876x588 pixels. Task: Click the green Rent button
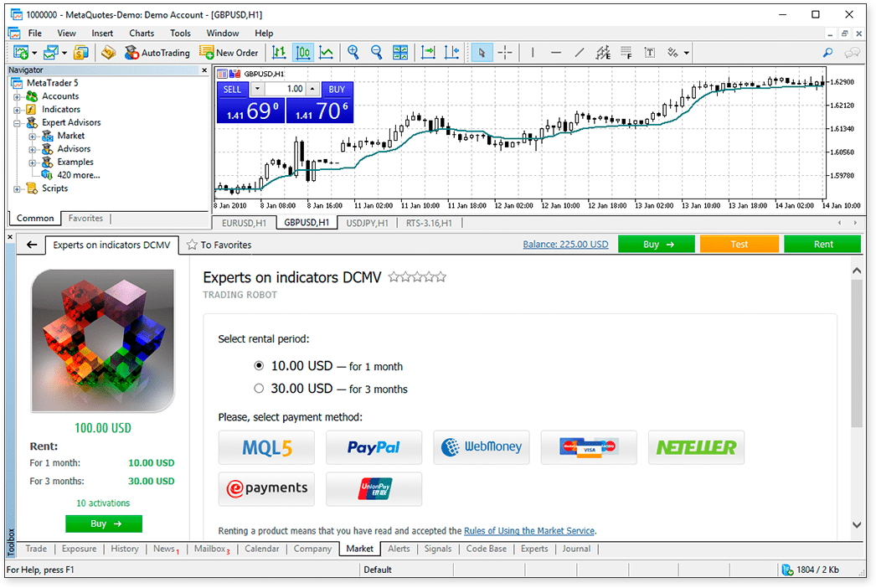[x=822, y=245]
